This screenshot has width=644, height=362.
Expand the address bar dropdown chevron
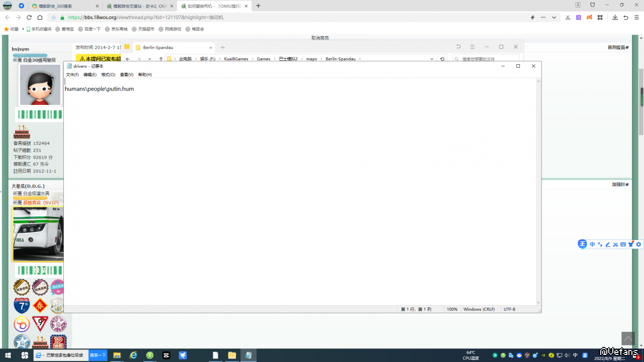coord(554,17)
